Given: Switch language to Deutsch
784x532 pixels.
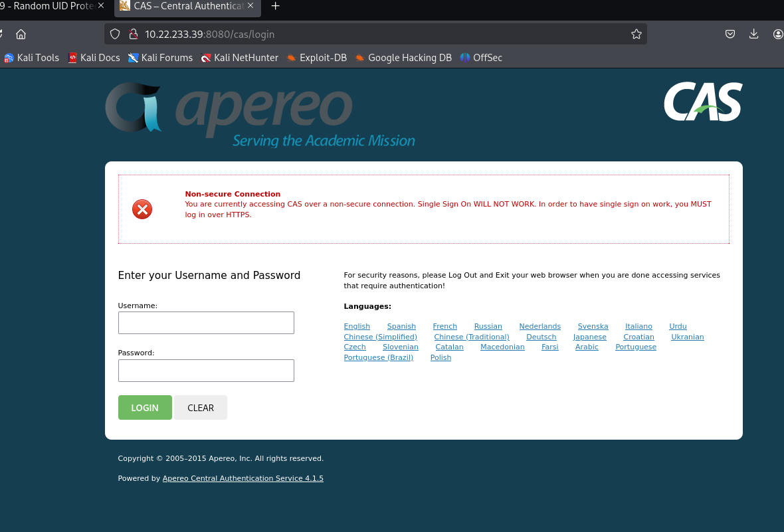Looking at the screenshot, I should 541,337.
